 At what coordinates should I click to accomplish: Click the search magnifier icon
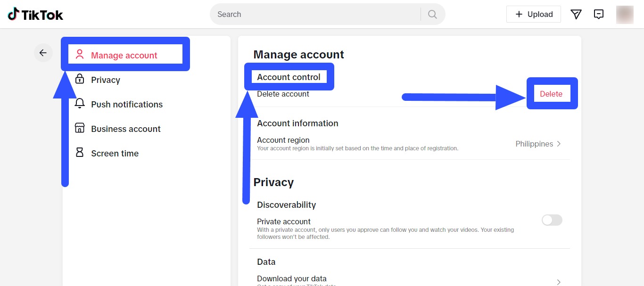pos(432,14)
